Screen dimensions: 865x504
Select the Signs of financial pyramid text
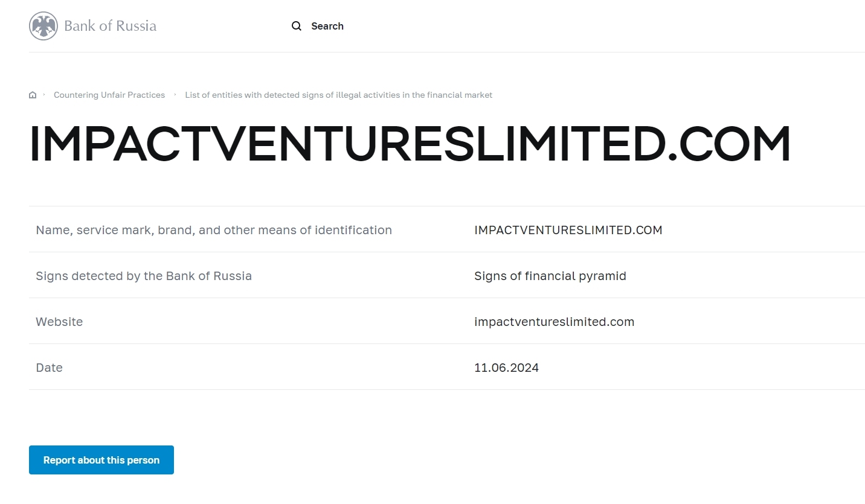tap(550, 276)
